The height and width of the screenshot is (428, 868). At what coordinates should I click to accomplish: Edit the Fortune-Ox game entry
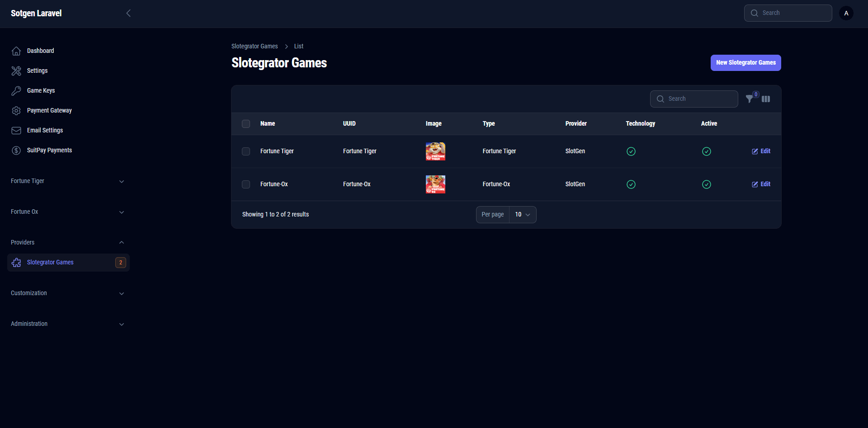point(761,184)
